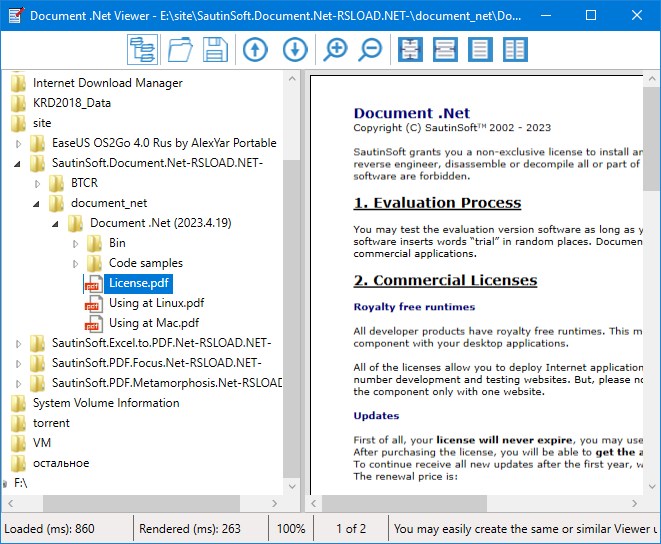Expand SautinSoft.PDF.Metamorphosis.Net node
The height and width of the screenshot is (544, 661).
click(18, 384)
